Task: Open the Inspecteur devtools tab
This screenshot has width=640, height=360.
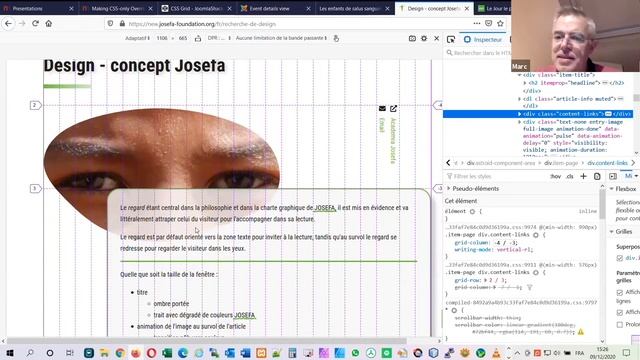Action: coord(483,40)
